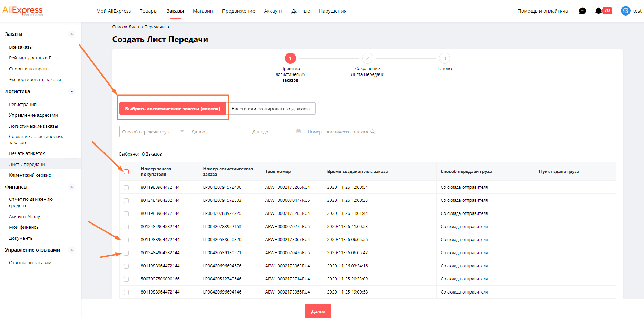Open the Данные top menu
644x318 pixels.
pyautogui.click(x=301, y=11)
